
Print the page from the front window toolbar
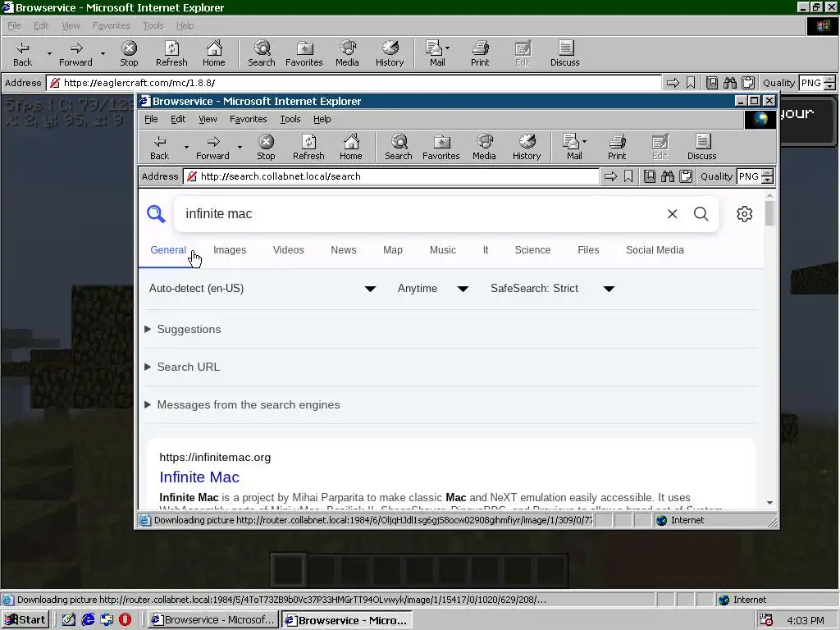pyautogui.click(x=617, y=148)
